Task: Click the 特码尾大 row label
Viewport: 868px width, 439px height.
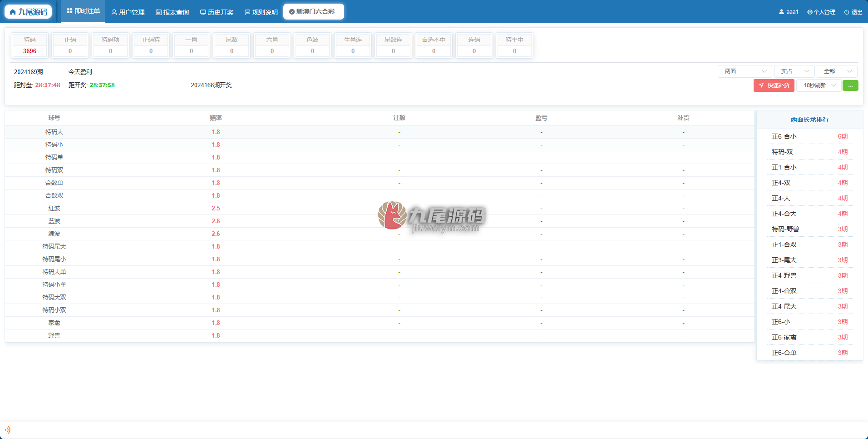Action: (x=54, y=246)
